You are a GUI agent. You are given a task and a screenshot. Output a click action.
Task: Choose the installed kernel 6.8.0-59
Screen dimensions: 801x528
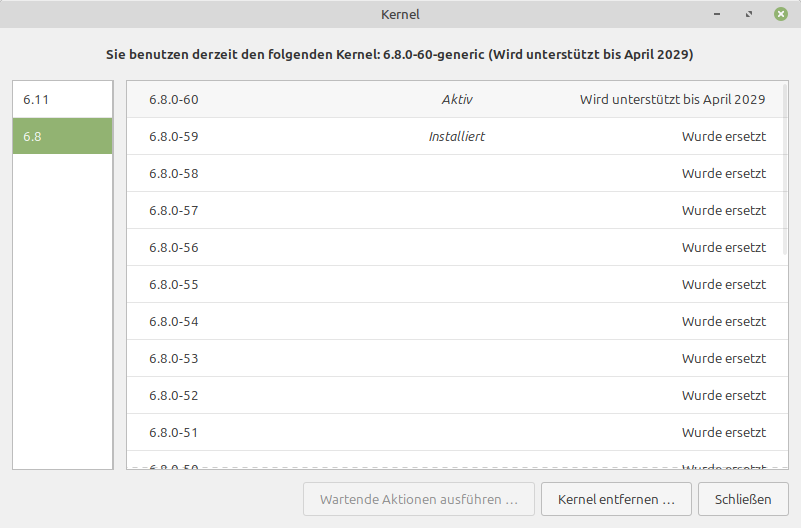(x=456, y=136)
